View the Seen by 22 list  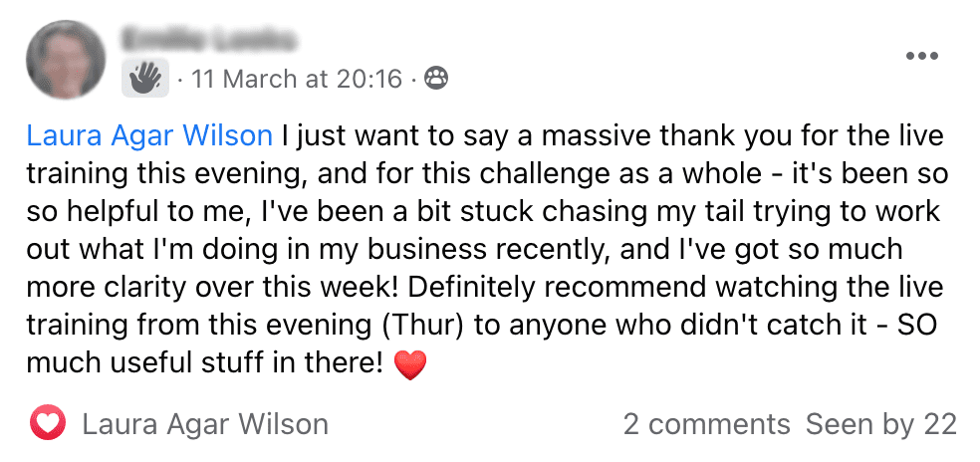pos(880,424)
